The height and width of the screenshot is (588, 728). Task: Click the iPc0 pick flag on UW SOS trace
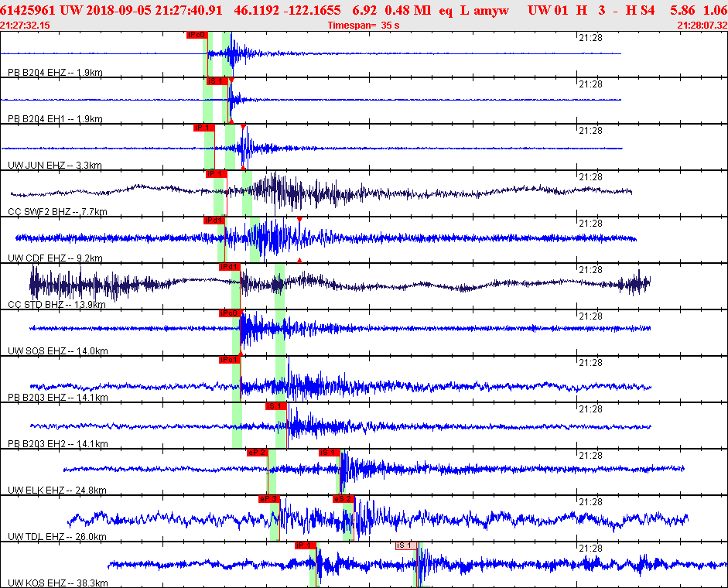tap(229, 313)
